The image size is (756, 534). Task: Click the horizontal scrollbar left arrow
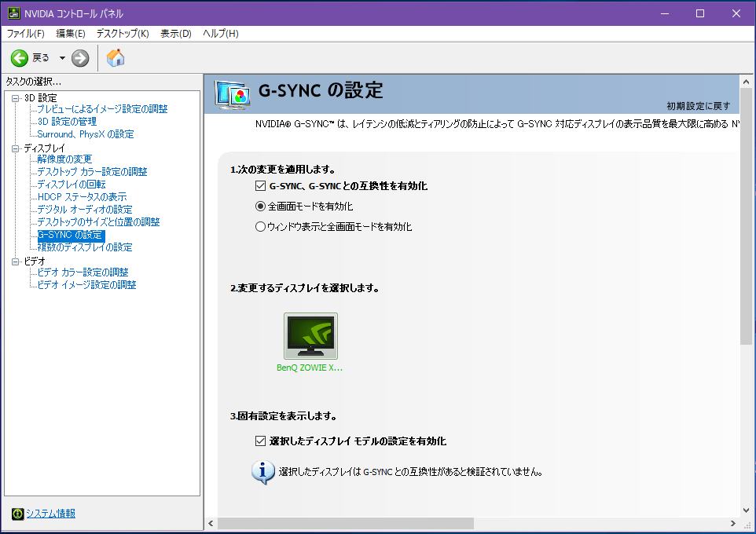(x=211, y=523)
